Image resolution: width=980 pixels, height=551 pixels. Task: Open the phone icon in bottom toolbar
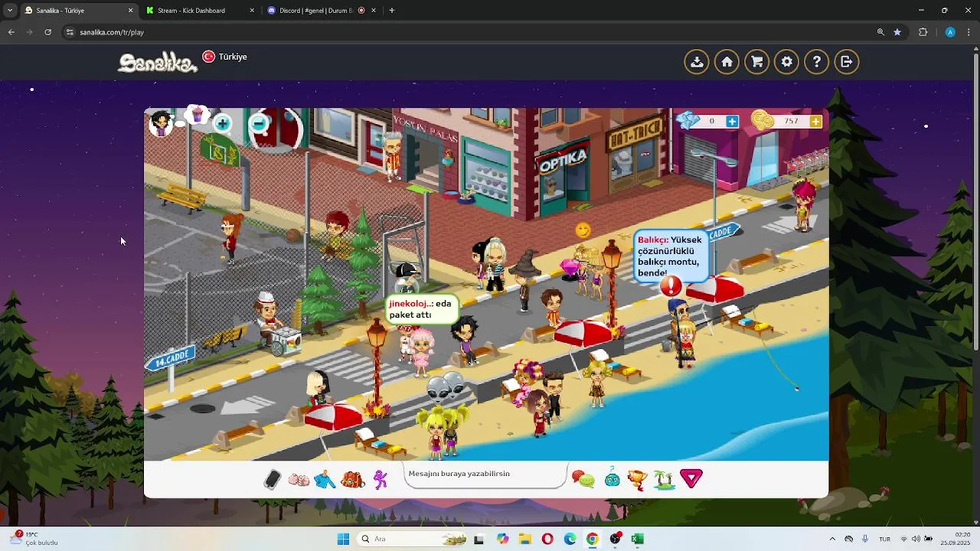(x=273, y=479)
